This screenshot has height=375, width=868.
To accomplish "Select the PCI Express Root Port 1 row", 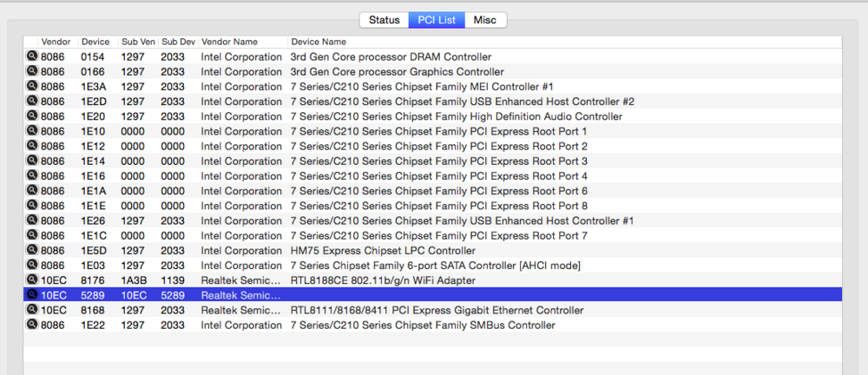I will pyautogui.click(x=434, y=131).
